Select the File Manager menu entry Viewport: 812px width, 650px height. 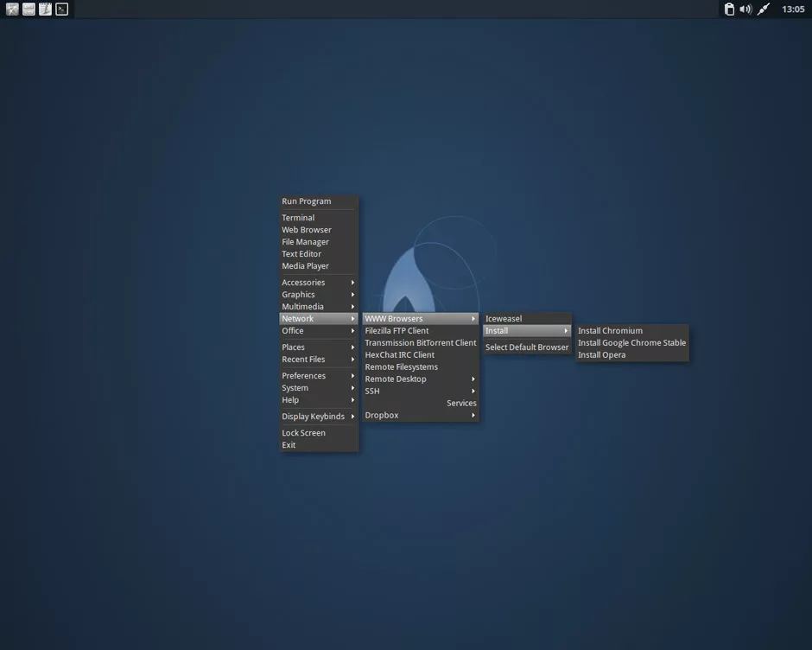click(319, 241)
